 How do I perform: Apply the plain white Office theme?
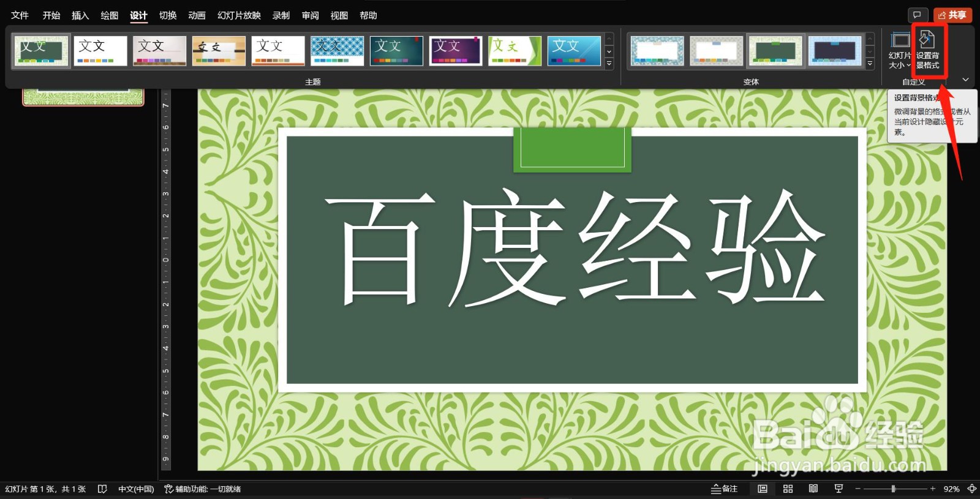point(100,51)
